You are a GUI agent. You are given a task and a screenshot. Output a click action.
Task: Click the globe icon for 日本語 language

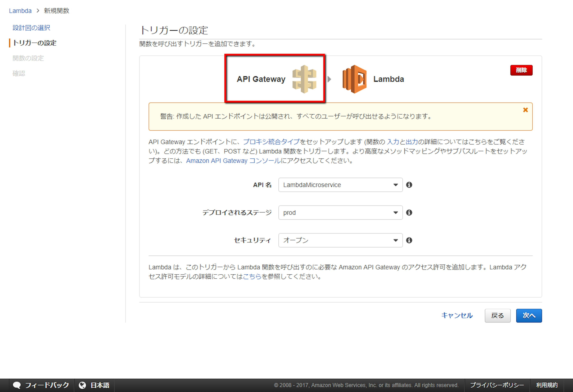point(82,385)
